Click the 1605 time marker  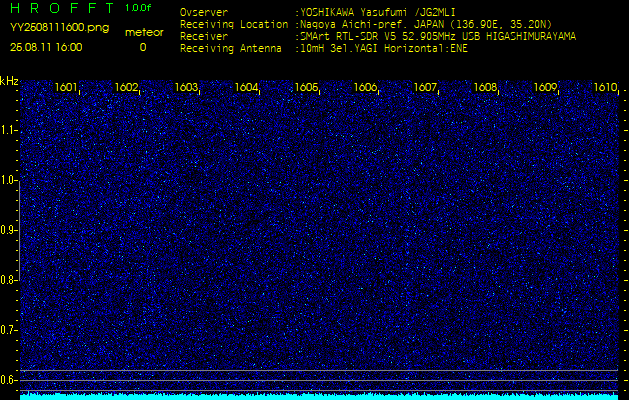[x=306, y=87]
